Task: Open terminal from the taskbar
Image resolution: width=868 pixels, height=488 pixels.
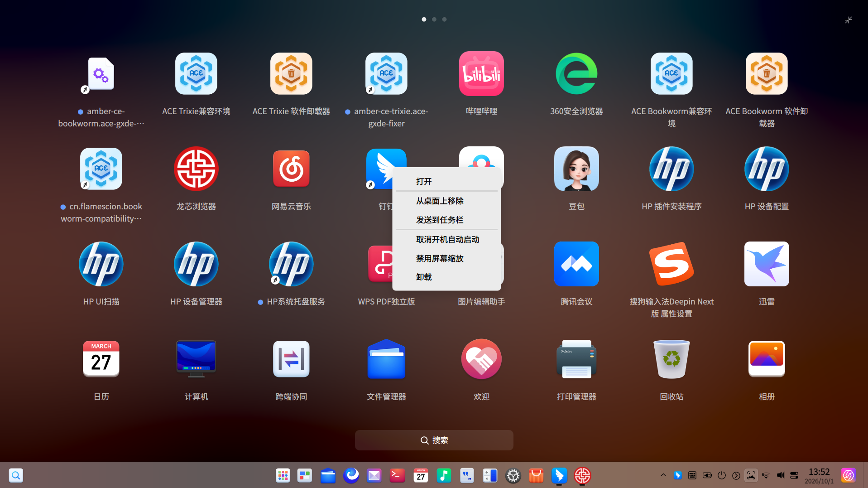Action: [397, 475]
